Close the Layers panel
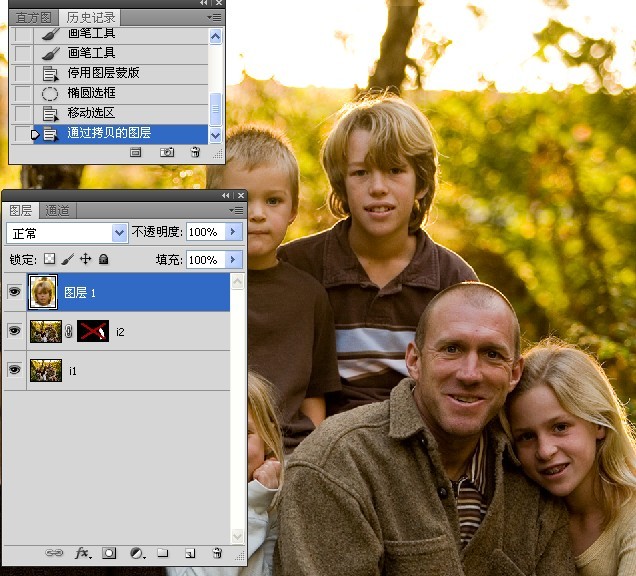 pos(241,196)
